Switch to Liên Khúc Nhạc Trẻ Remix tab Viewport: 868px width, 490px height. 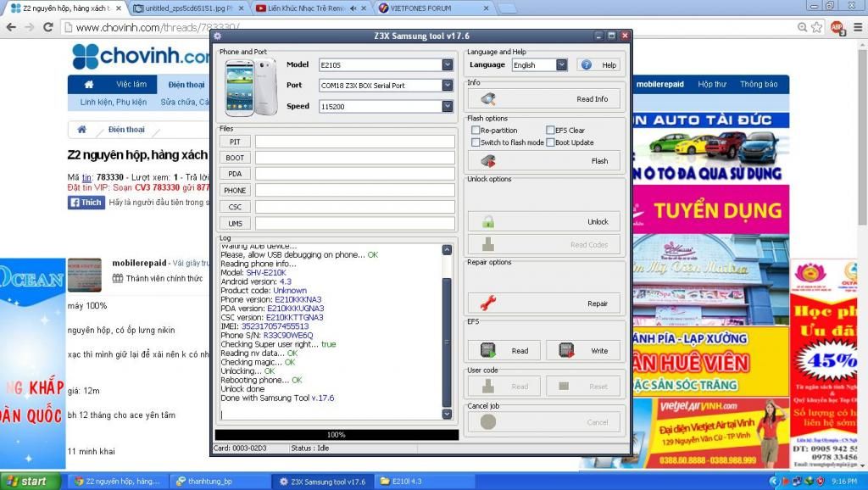(311, 8)
